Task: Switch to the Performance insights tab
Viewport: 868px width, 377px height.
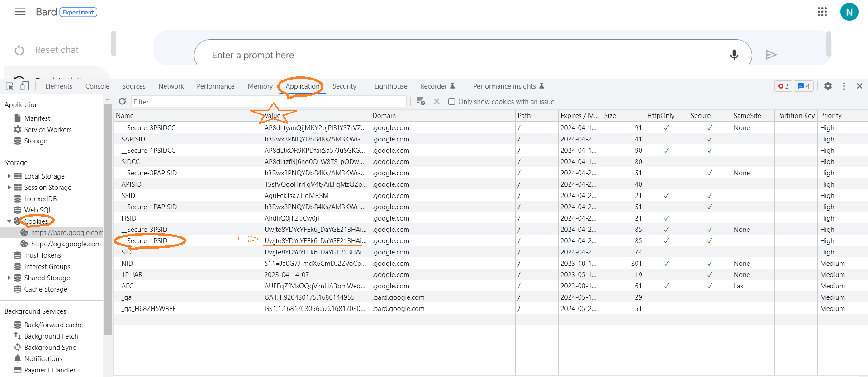Action: [508, 86]
